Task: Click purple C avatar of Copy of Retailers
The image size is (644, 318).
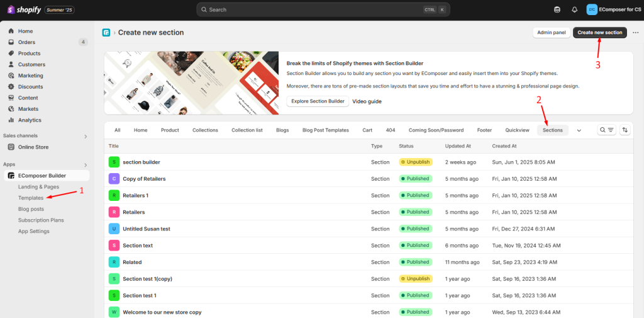Action: click(114, 179)
